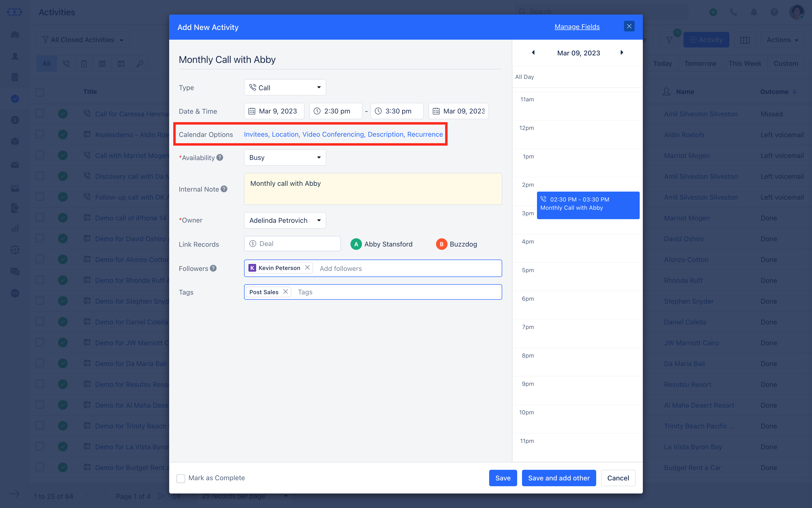
Task: Remove Kevin Peterson from followers
Action: coord(307,268)
